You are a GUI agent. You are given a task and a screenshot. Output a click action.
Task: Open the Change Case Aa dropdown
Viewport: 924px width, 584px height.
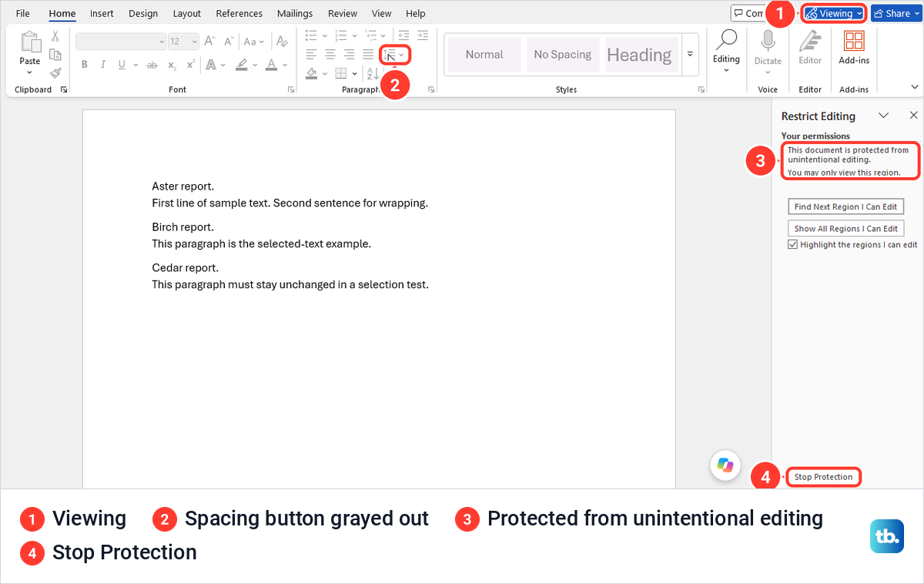point(255,42)
